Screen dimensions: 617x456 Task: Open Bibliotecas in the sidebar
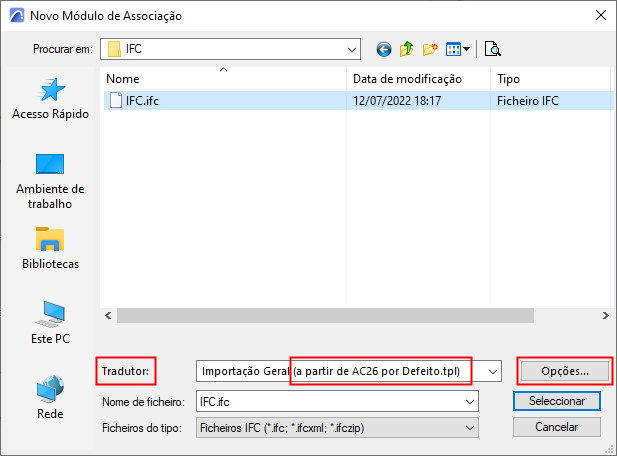[50, 249]
